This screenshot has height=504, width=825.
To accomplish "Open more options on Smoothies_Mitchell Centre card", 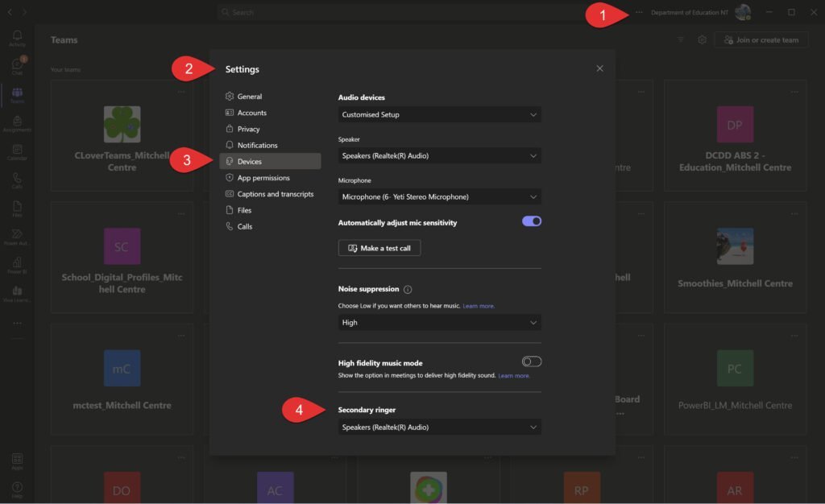I will pyautogui.click(x=794, y=213).
